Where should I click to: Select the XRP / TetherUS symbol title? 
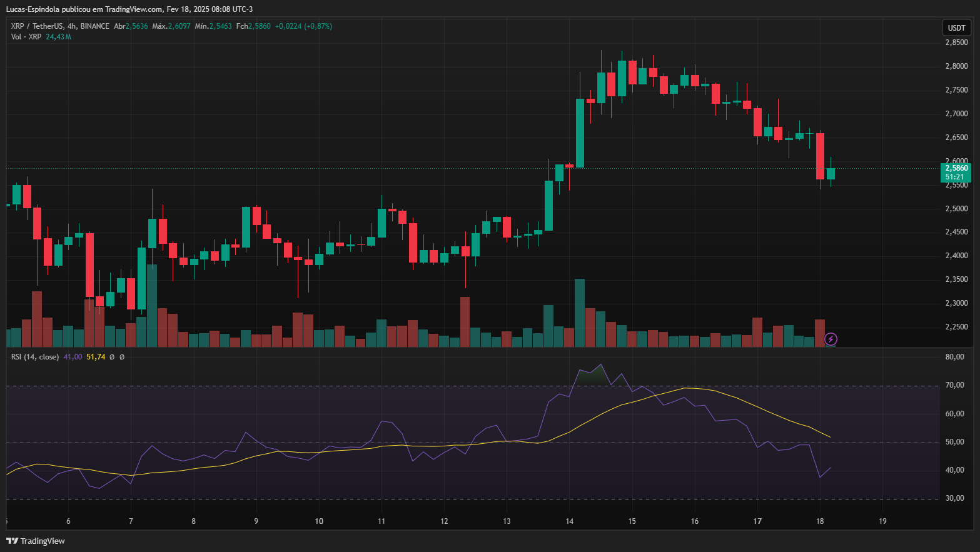(x=37, y=26)
